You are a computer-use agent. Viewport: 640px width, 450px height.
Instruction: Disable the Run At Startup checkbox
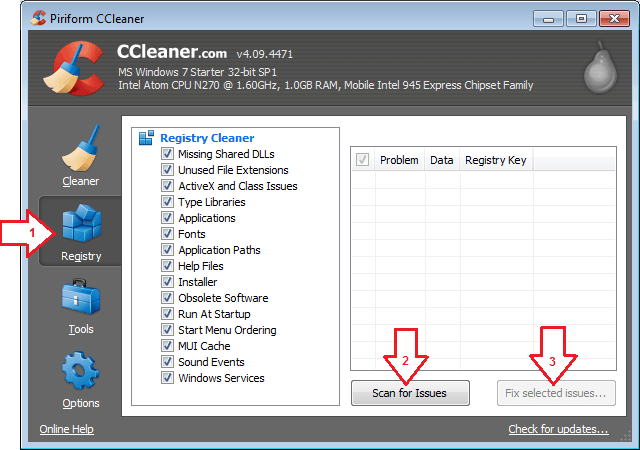[168, 314]
